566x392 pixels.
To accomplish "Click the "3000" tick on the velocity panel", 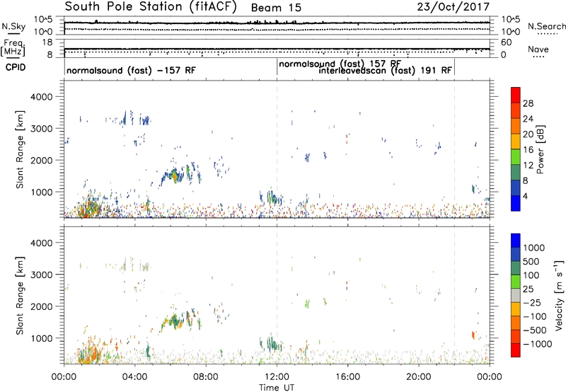I will 41,275.
